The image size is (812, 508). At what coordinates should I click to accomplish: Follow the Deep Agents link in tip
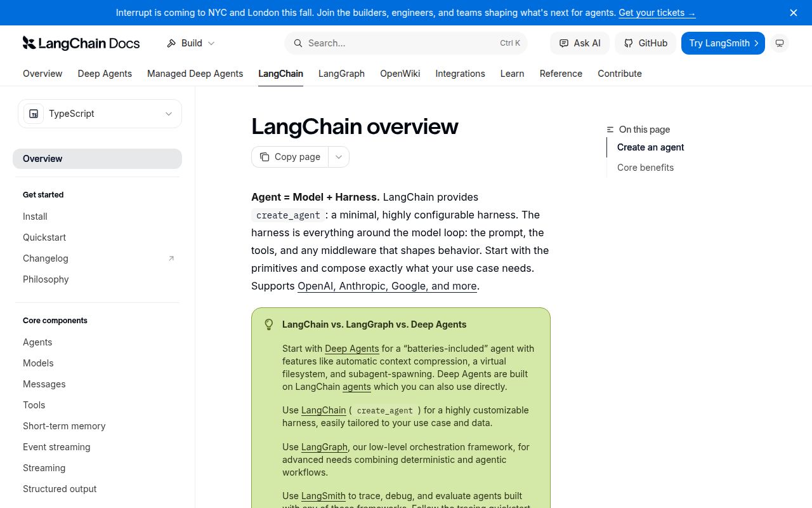(x=351, y=349)
